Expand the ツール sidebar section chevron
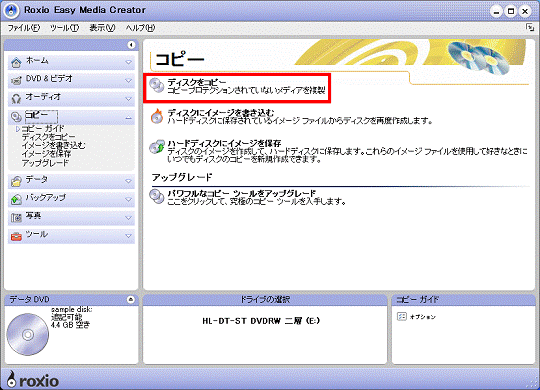The height and width of the screenshot is (390, 540). [x=128, y=236]
